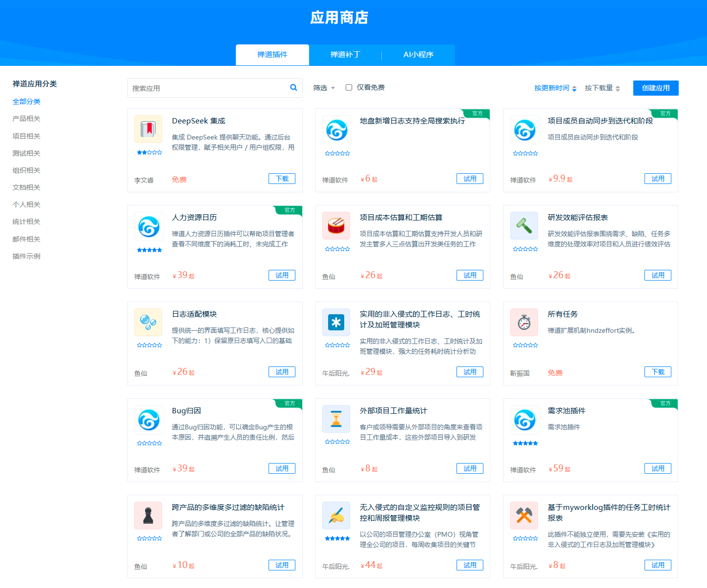Click the five-star rating under 人力资源日历
This screenshot has width=707, height=588.
[x=149, y=250]
